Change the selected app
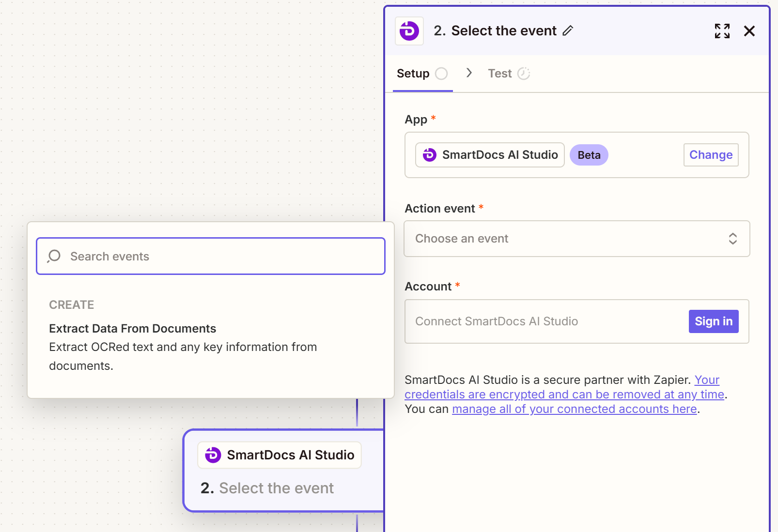 point(711,155)
